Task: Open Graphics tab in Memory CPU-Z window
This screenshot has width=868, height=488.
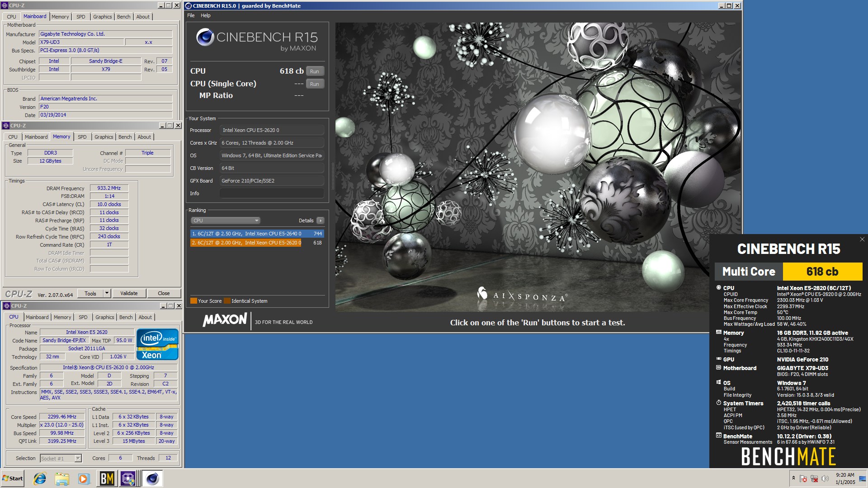Action: (104, 137)
